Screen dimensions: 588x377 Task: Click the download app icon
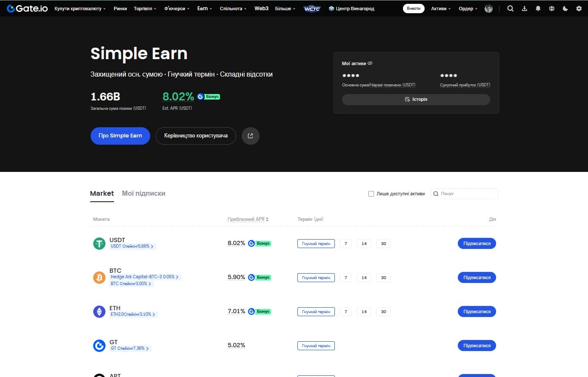click(524, 9)
